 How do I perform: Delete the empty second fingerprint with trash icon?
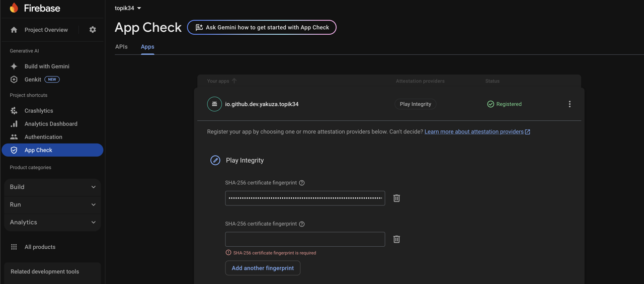pyautogui.click(x=396, y=239)
